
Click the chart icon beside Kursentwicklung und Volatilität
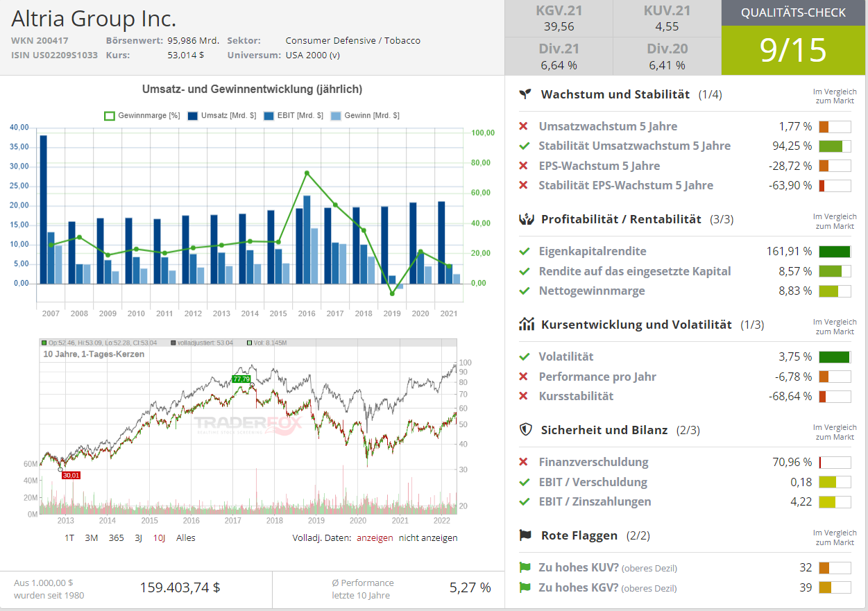(x=526, y=324)
